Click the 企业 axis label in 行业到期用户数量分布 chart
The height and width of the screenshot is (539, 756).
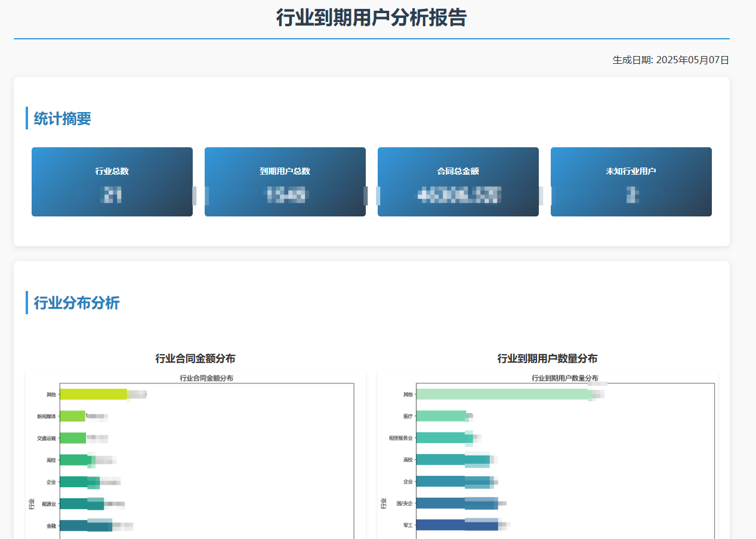(408, 482)
